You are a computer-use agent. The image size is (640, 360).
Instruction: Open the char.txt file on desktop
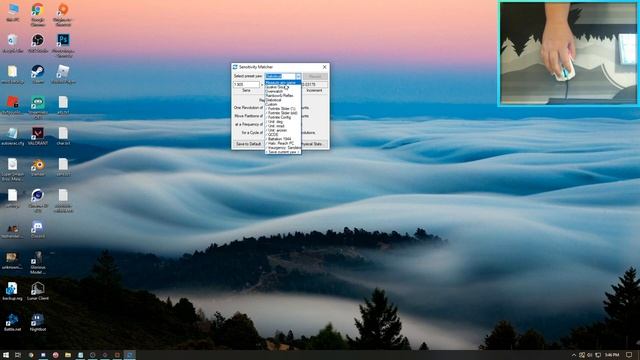tap(63, 136)
